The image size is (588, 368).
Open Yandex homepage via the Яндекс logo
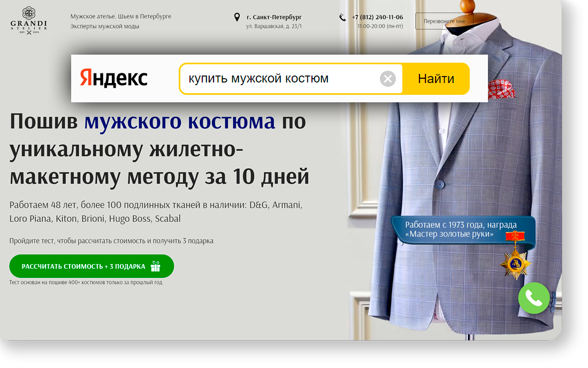click(x=114, y=78)
